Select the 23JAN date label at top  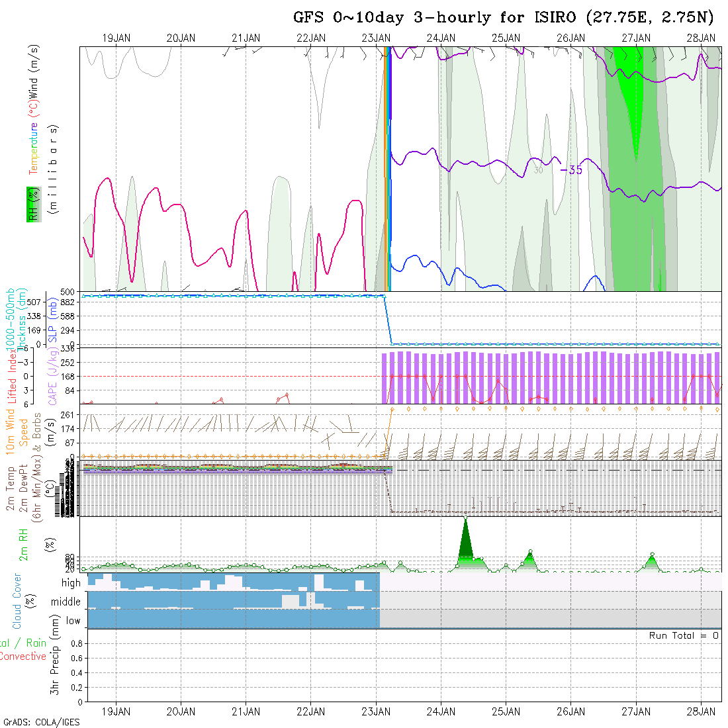[376, 38]
